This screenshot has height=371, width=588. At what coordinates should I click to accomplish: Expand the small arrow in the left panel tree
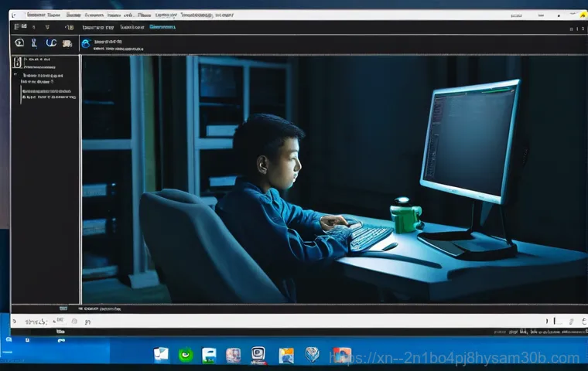(15, 74)
